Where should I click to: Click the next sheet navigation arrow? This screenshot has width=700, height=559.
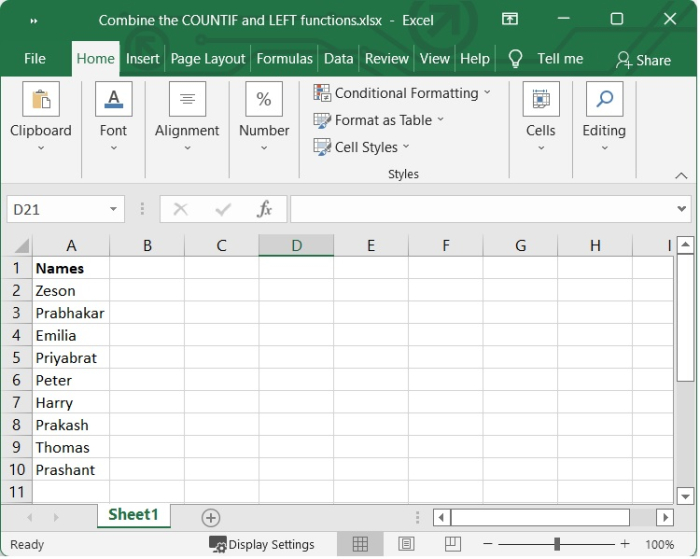point(56,517)
